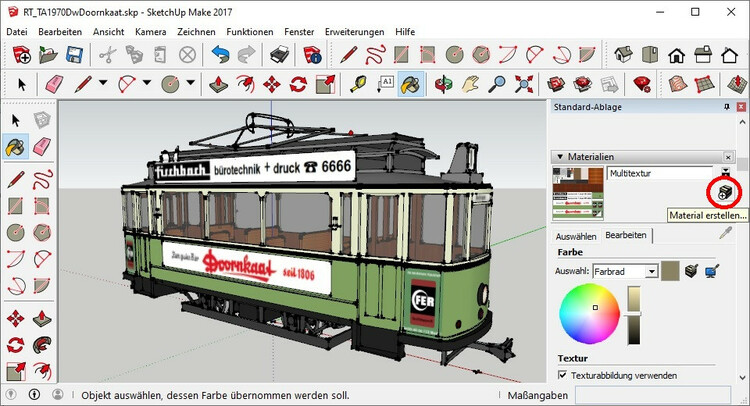Open the Zeichnen menu

(x=196, y=32)
